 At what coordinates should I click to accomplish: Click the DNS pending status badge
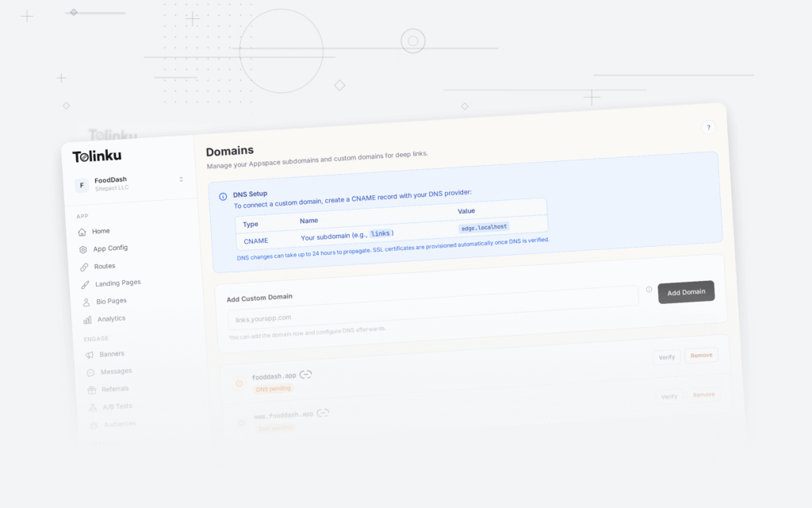[x=274, y=389]
